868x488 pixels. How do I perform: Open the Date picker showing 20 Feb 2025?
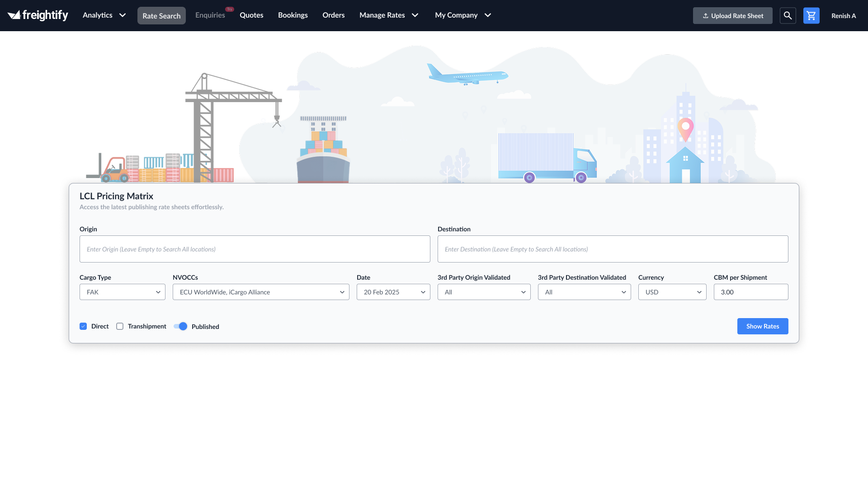393,292
